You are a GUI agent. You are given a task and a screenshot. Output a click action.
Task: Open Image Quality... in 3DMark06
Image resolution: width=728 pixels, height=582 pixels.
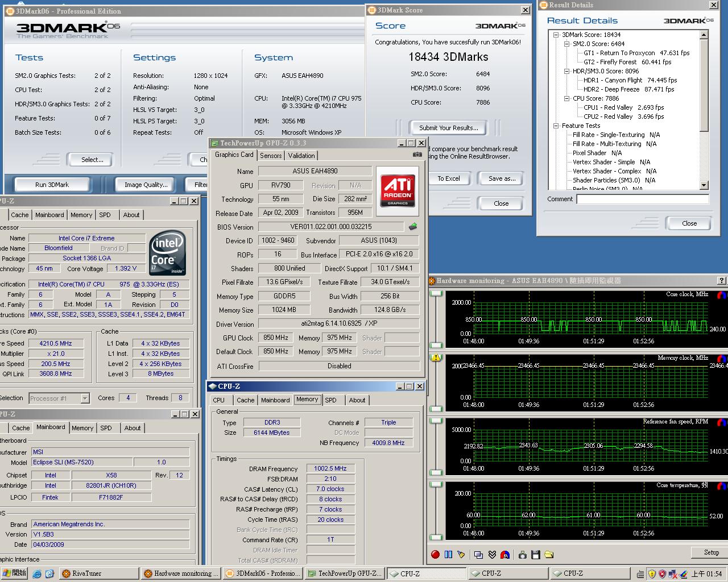coord(146,185)
